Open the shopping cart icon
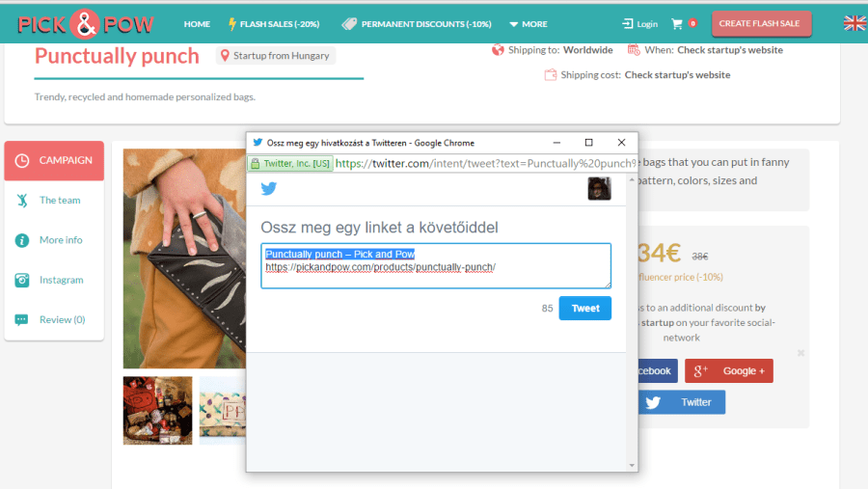 pyautogui.click(x=677, y=24)
